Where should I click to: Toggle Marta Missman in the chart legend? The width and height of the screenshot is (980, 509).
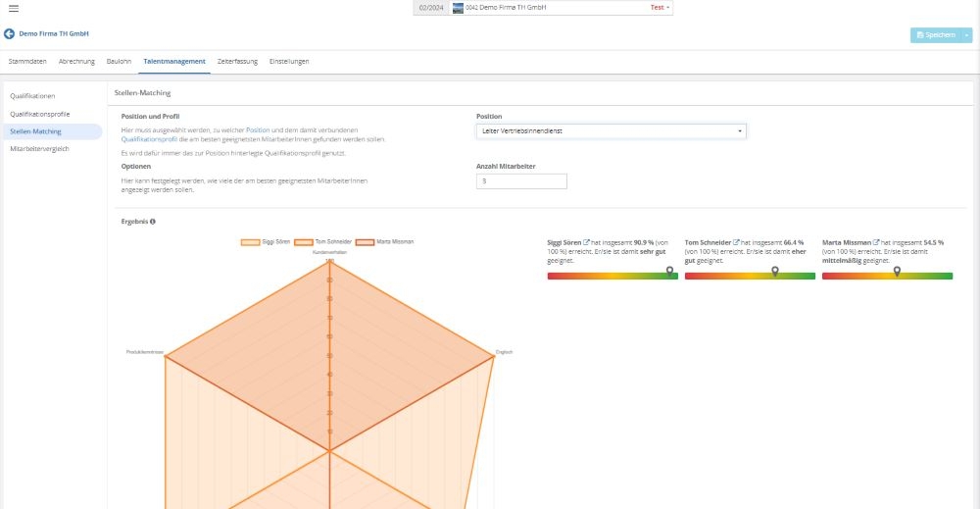coord(385,242)
